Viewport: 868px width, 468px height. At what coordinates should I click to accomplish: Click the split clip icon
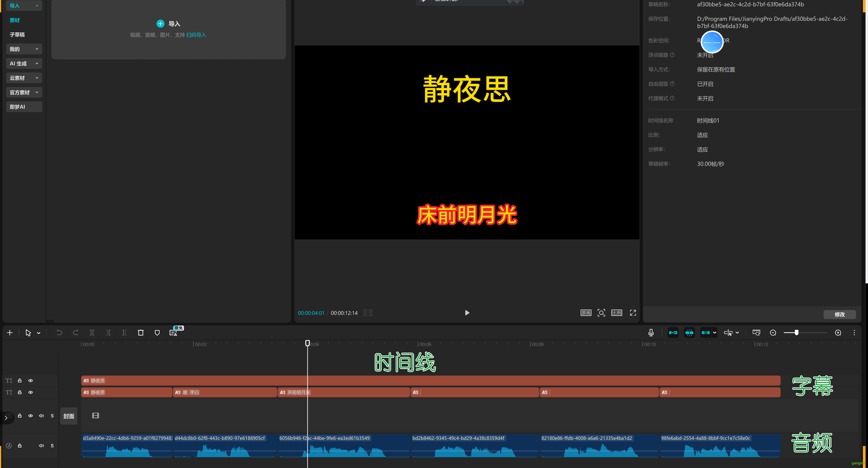click(x=92, y=332)
